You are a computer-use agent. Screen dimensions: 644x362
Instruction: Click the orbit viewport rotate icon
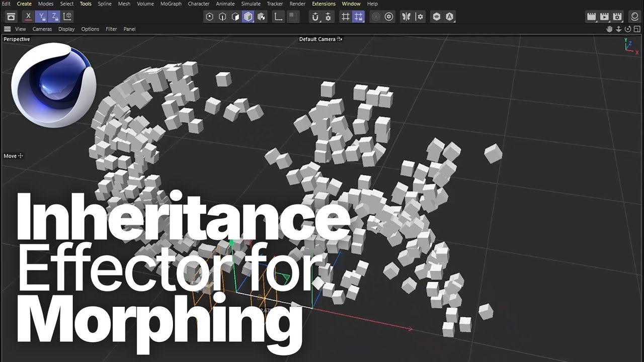[x=628, y=29]
